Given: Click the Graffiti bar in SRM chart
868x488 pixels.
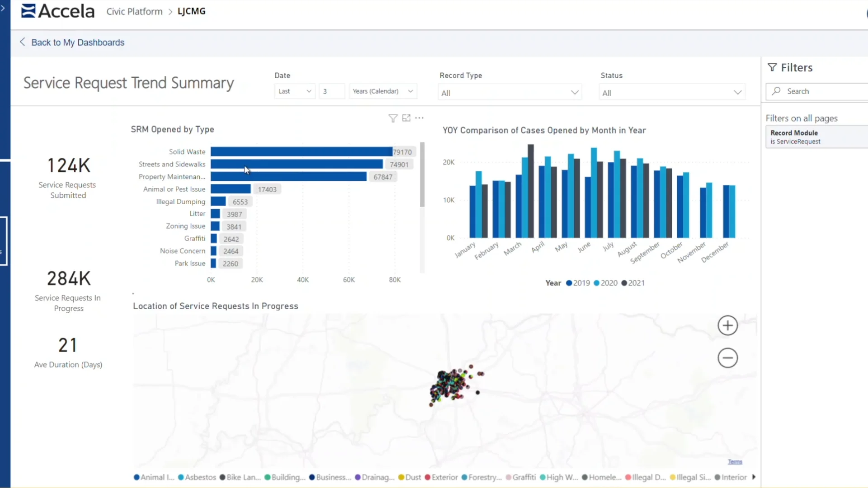Looking at the screenshot, I should coord(214,239).
